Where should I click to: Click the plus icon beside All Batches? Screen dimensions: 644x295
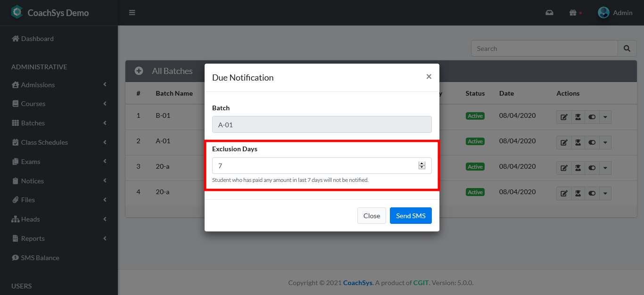(139, 71)
